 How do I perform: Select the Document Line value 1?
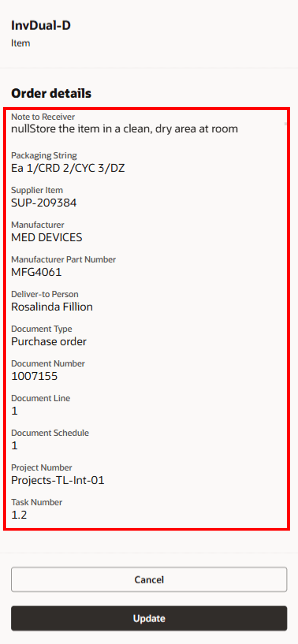pyautogui.click(x=14, y=411)
